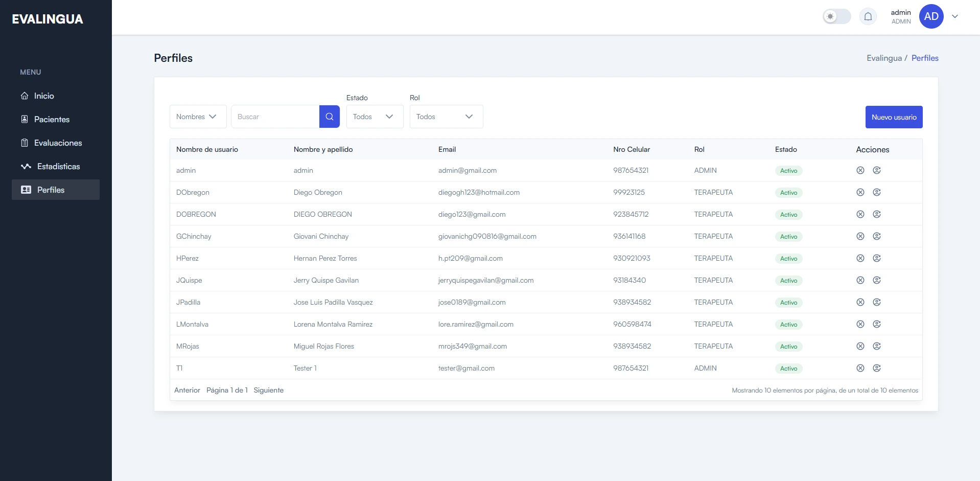Click the Evalingua breadcrumb link
980x481 pixels.
pos(884,58)
